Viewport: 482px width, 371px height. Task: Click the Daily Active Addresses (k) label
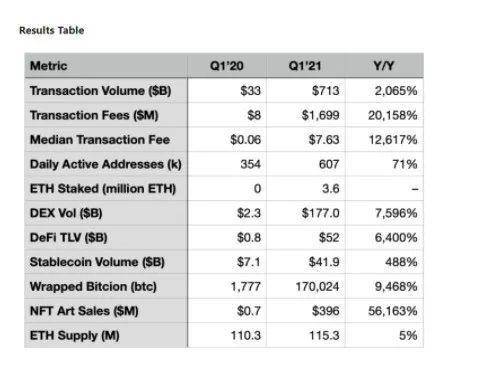point(106,164)
